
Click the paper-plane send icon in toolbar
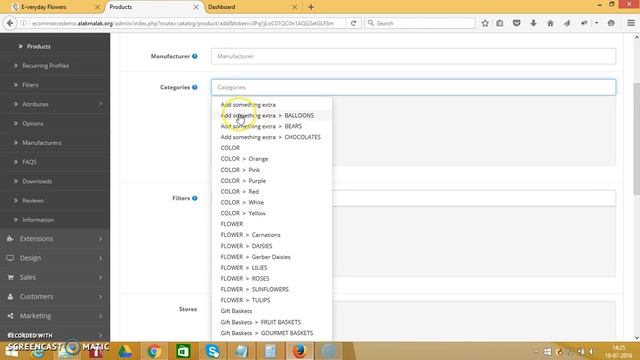(567, 23)
